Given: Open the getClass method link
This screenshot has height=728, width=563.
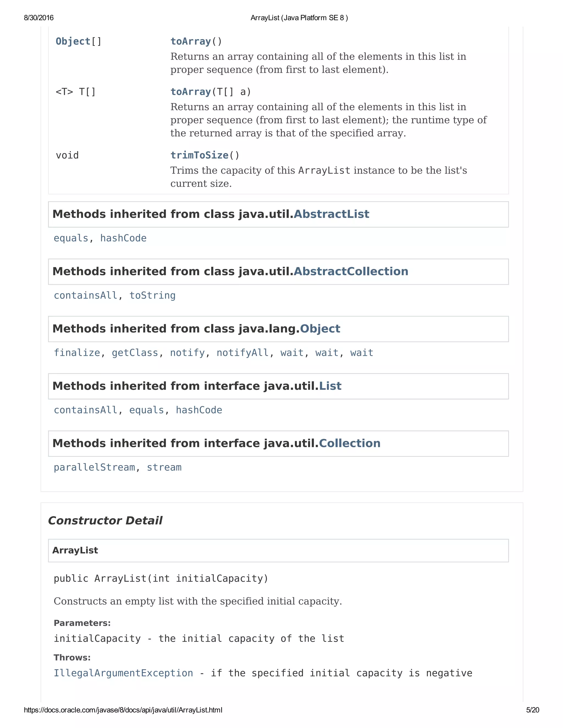Looking at the screenshot, I should (x=135, y=353).
